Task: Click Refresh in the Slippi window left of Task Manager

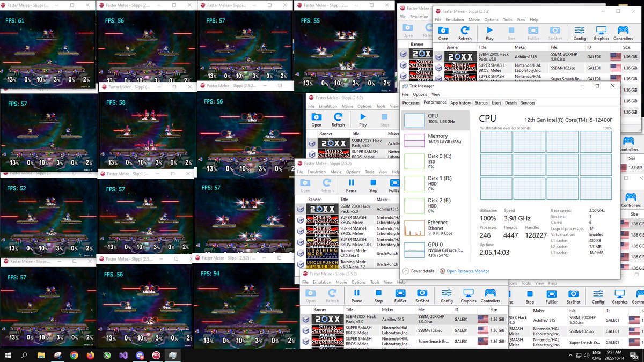Action: pos(338,120)
